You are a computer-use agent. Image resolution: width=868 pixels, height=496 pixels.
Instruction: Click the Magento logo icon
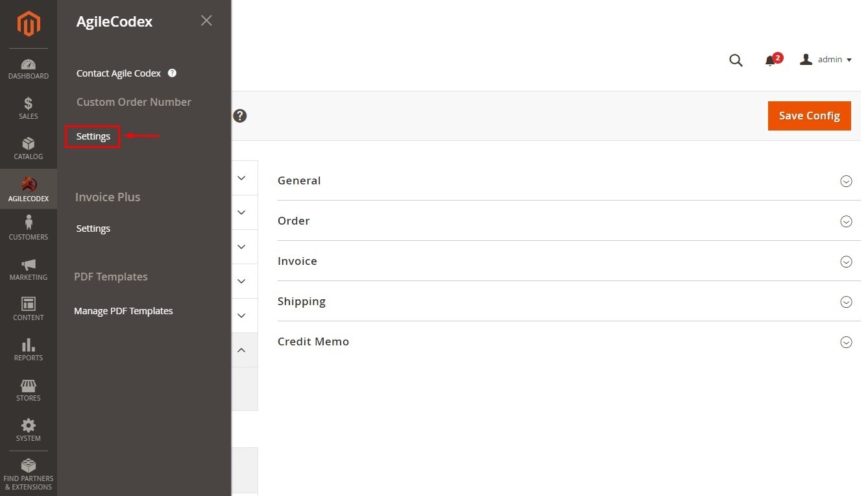click(29, 24)
